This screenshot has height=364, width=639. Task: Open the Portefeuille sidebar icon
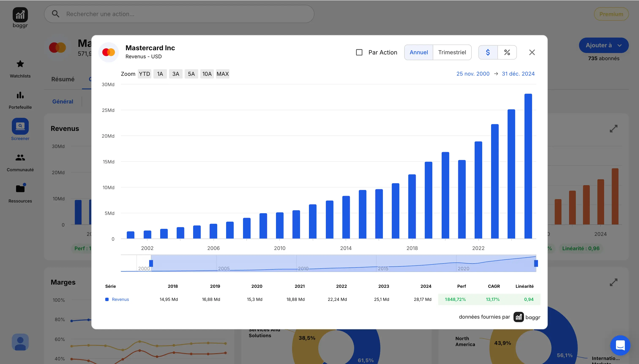tap(20, 95)
